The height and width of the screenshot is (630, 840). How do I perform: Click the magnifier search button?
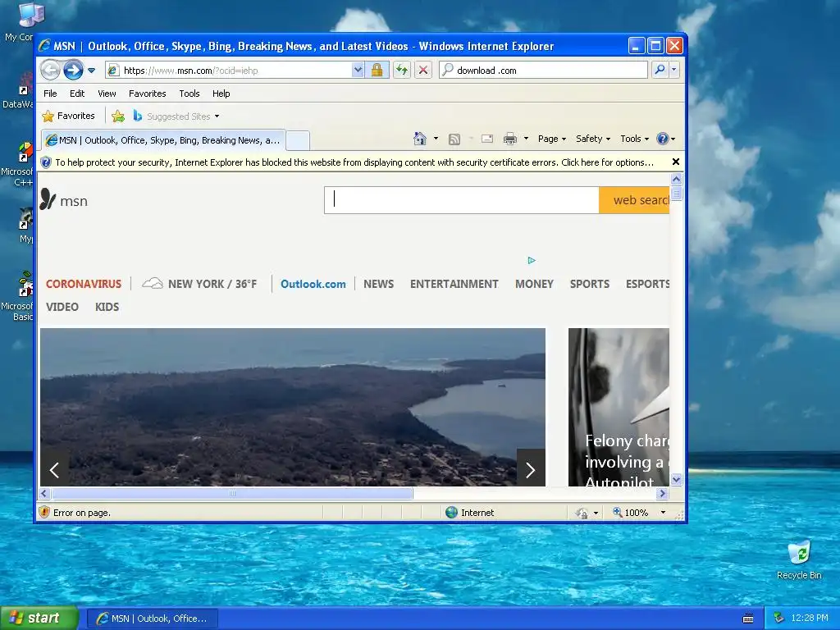click(660, 71)
